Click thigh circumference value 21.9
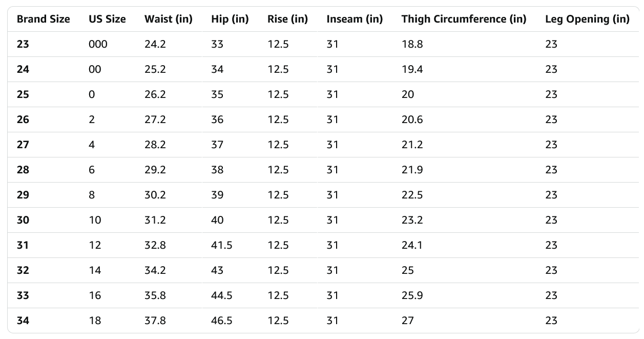The width and height of the screenshot is (644, 339). point(412,170)
